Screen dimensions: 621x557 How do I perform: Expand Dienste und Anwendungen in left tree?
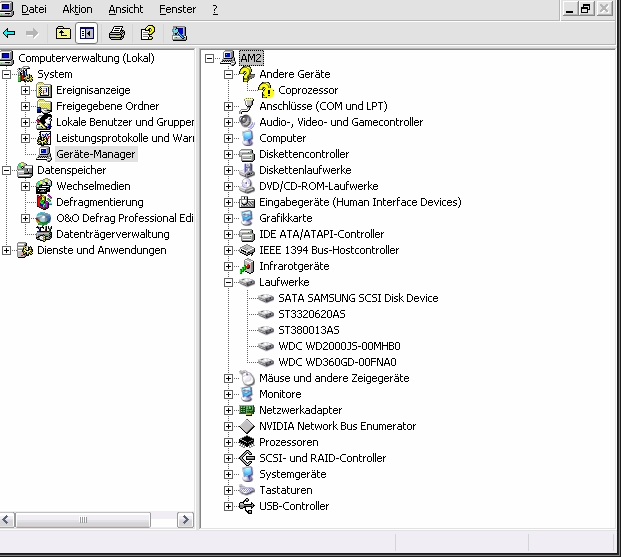(x=6, y=250)
